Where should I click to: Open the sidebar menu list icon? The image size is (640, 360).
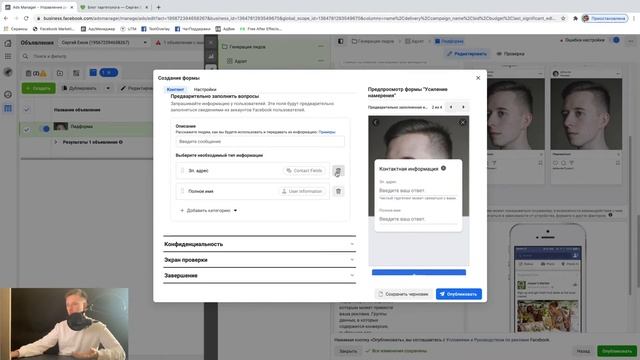tap(8, 56)
